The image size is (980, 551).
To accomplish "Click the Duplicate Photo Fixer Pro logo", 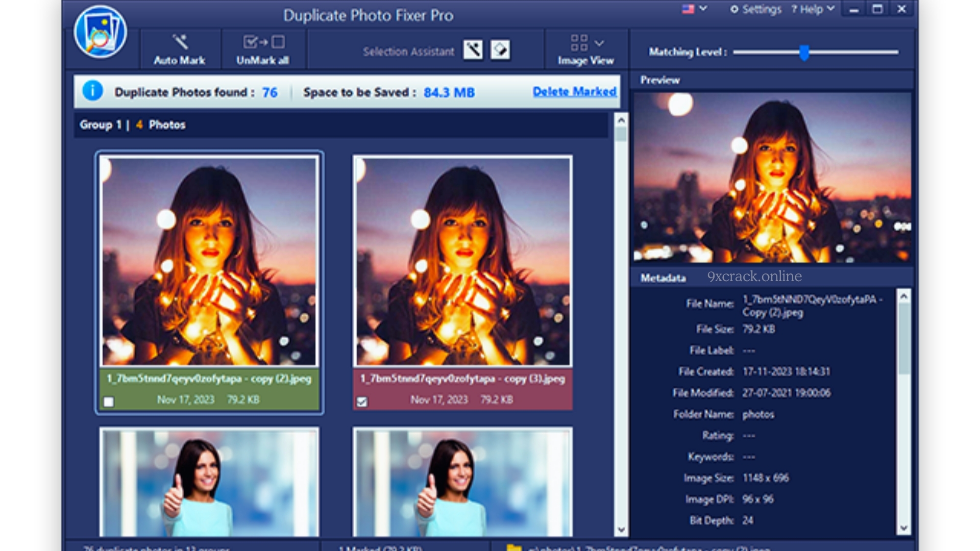I will coord(100,32).
